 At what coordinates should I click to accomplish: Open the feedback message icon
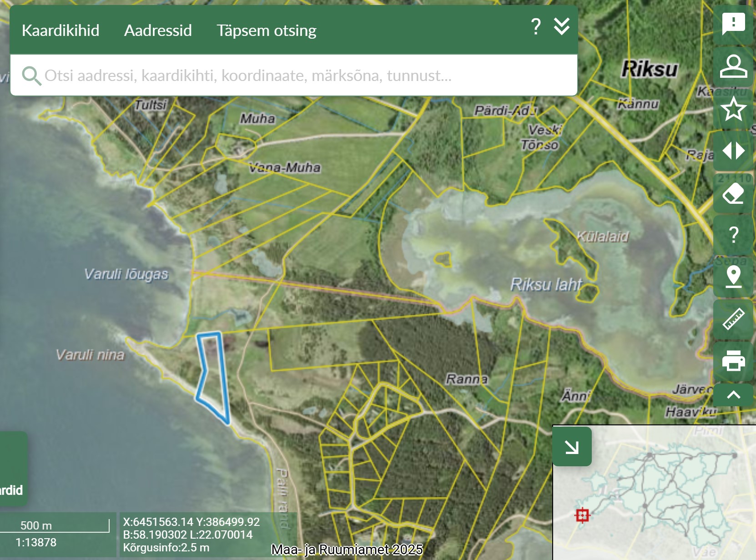(733, 24)
